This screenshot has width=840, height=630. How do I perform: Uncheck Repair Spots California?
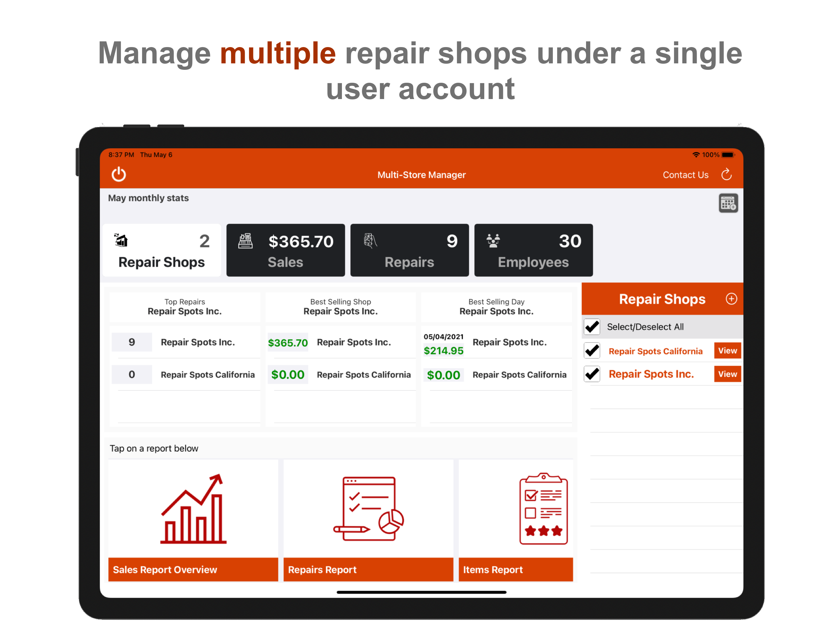point(592,351)
